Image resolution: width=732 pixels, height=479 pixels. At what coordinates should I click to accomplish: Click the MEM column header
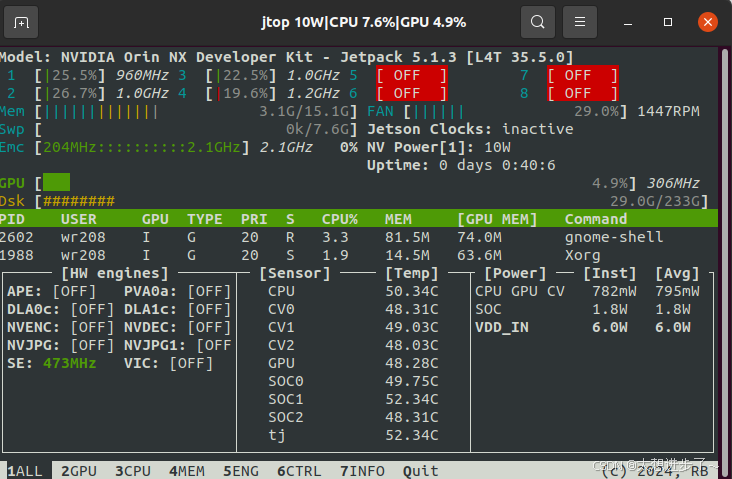pyautogui.click(x=398, y=219)
